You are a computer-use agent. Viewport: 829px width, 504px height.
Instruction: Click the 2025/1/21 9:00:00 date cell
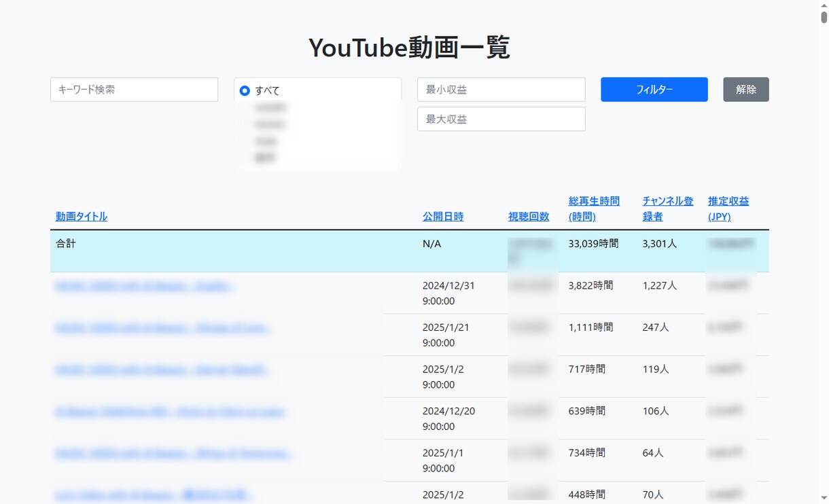pos(446,335)
